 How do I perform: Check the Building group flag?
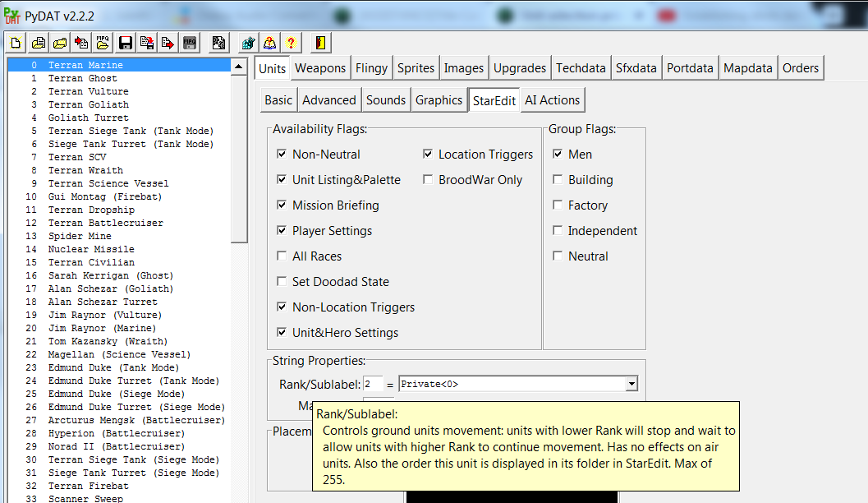pos(558,180)
